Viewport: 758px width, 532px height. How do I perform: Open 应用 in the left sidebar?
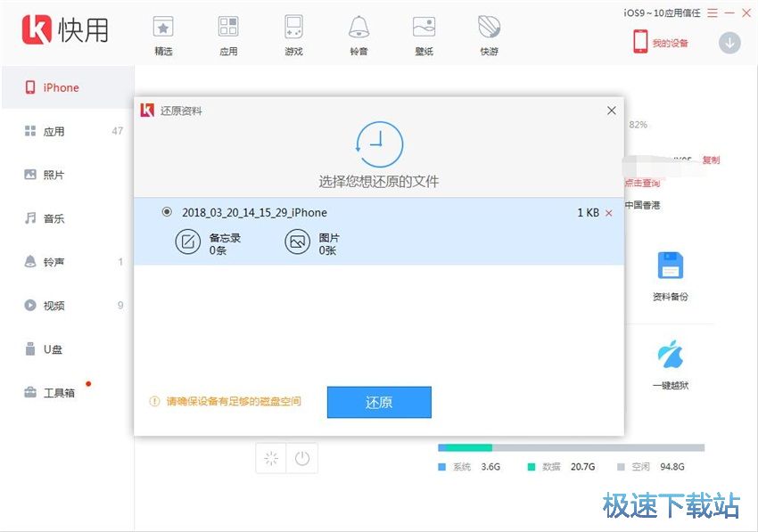pyautogui.click(x=68, y=131)
